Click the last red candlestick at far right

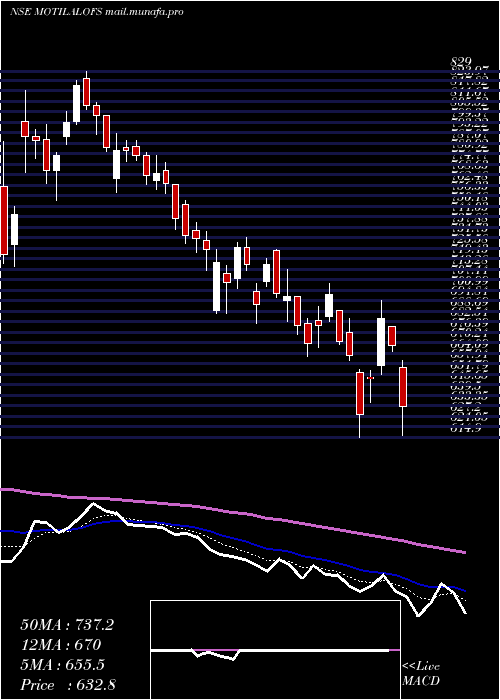(403, 387)
